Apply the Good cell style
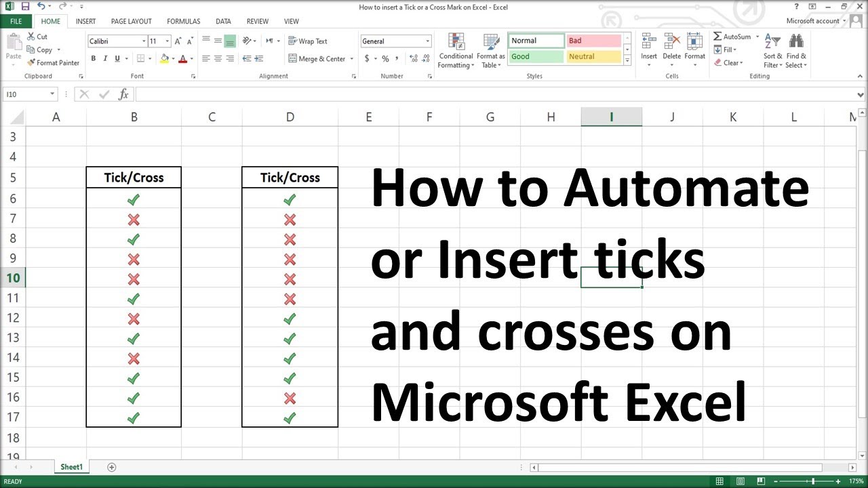The image size is (868, 488). [x=536, y=57]
